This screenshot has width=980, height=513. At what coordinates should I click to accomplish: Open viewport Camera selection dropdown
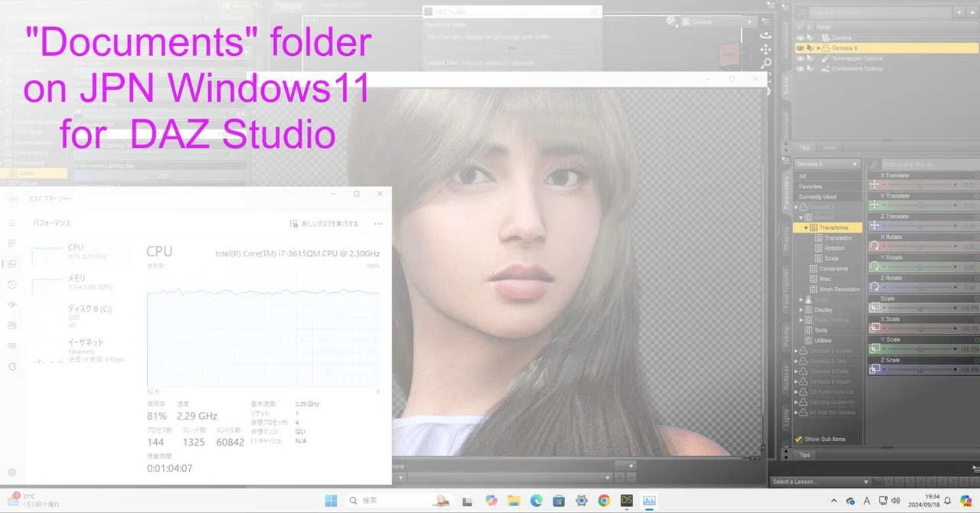point(718,22)
